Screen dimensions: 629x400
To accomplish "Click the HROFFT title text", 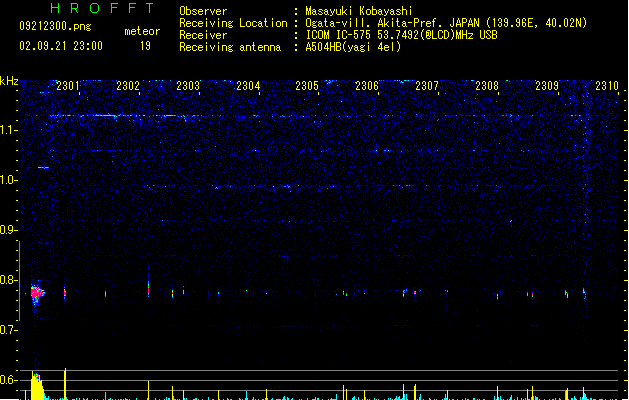I will 102,8.
